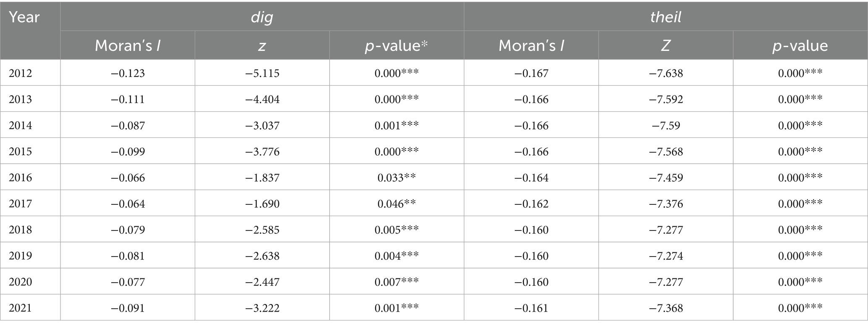Click the Year column header
The width and height of the screenshot is (868, 328).
24,18
